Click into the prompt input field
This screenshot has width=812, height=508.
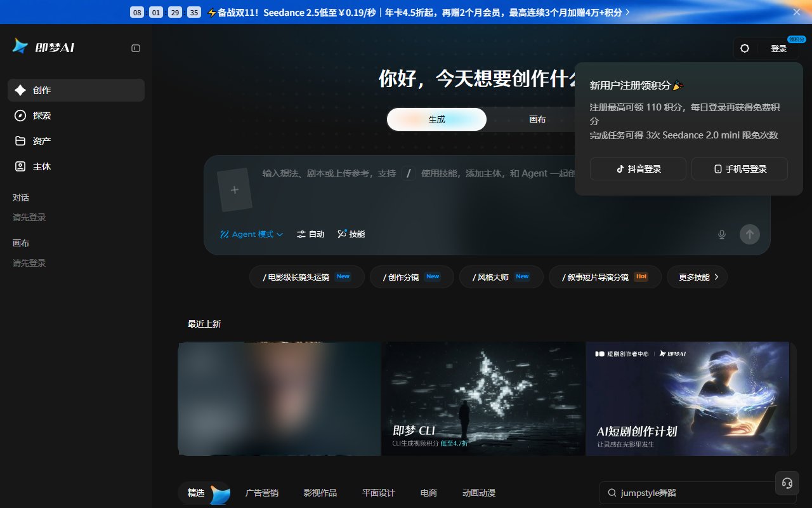click(x=419, y=173)
